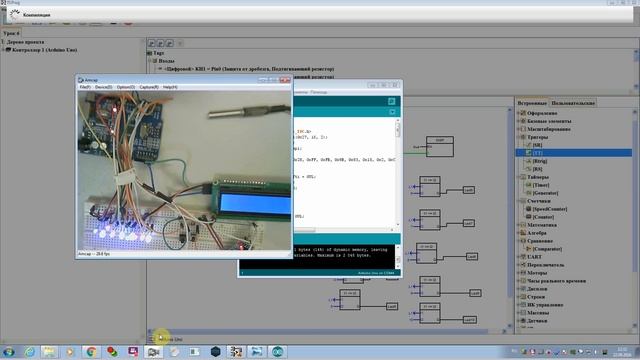Expand the Алгебра category
640x360 pixels.
518,233
